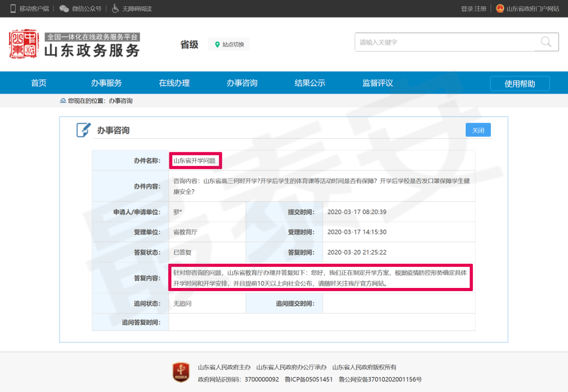Click the WeChat official account icon
The height and width of the screenshot is (392, 568).
(64, 8)
